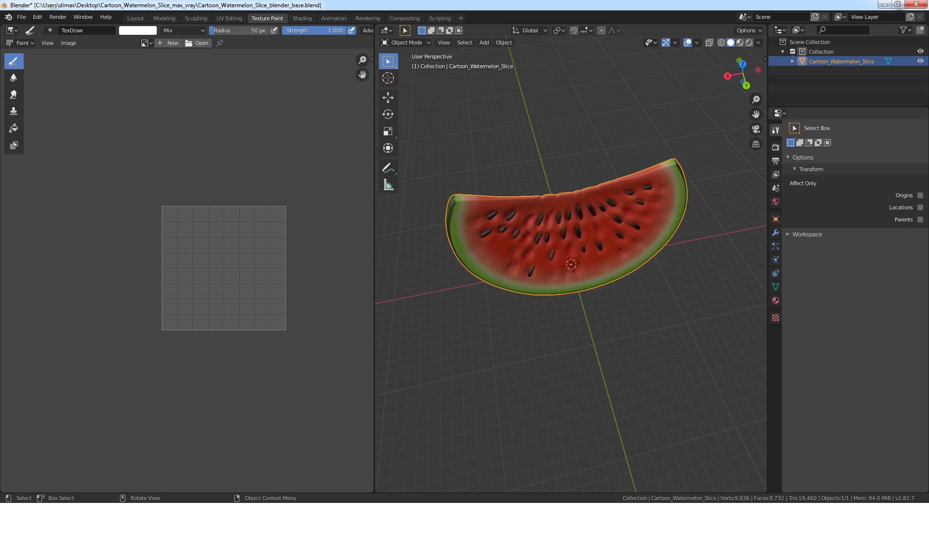Open the Paint mode dropdown in image editor

point(20,43)
